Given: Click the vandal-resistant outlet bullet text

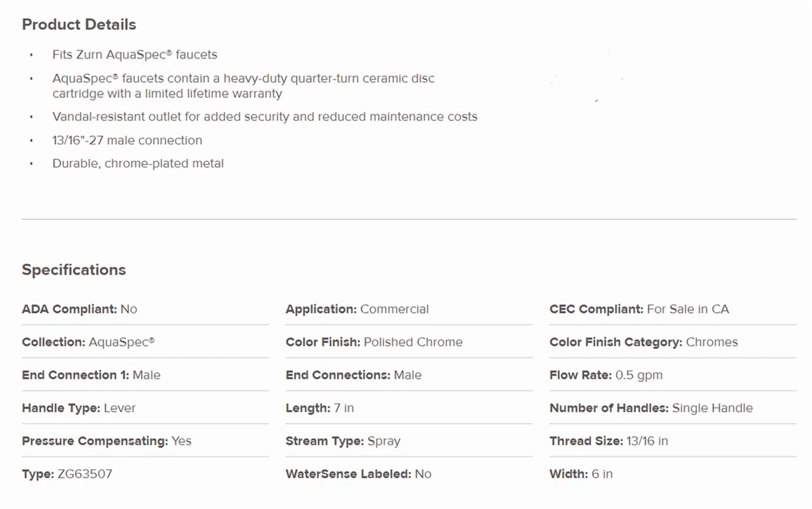Looking at the screenshot, I should click(x=265, y=117).
